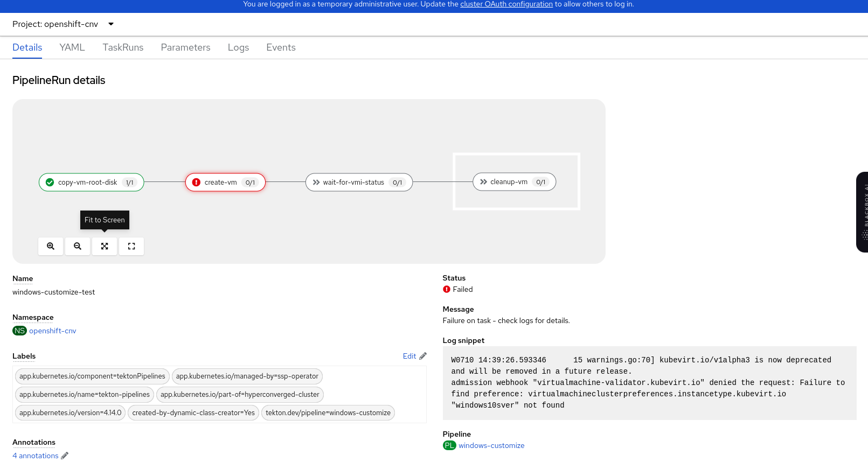The image size is (868, 462).
Task: Click label app.kubernetes.io/version=4.14.0
Action: pos(71,413)
